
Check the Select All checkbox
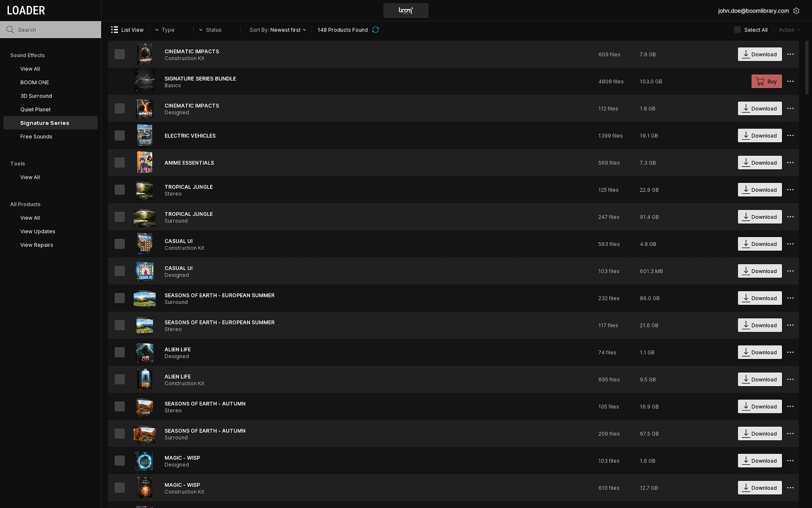(737, 30)
